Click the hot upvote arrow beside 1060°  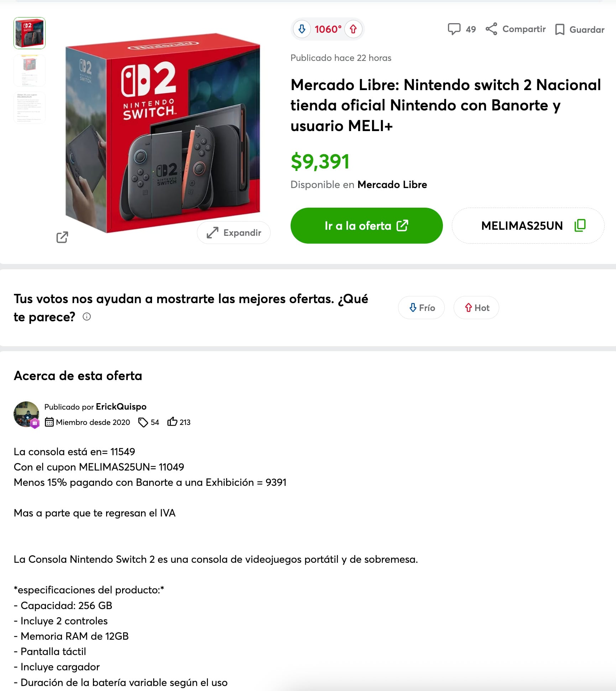[x=353, y=29]
